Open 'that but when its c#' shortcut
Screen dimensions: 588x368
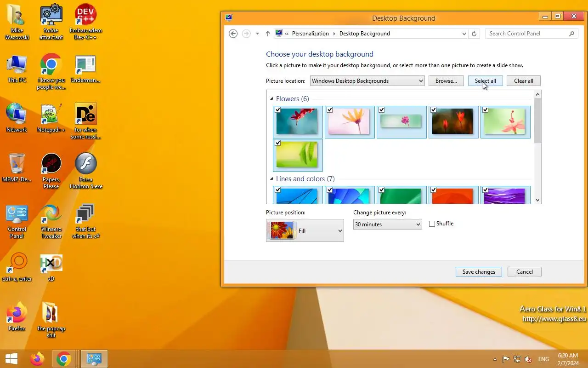[85, 221]
